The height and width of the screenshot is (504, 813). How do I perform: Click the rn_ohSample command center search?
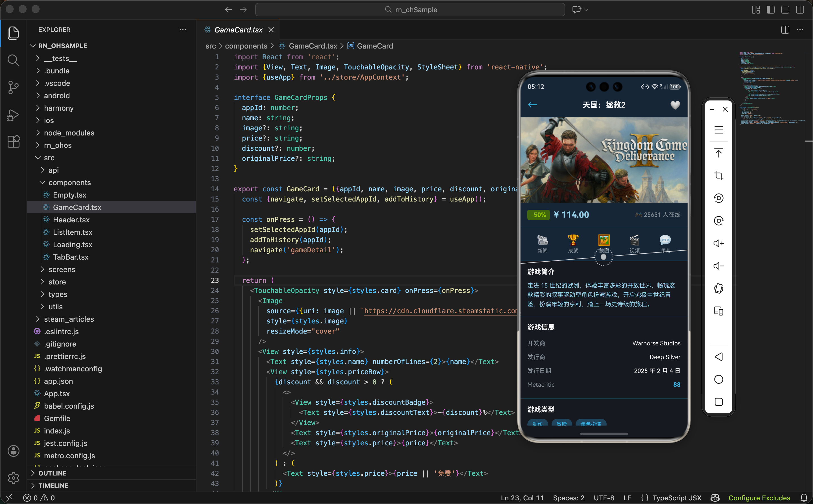click(x=410, y=10)
